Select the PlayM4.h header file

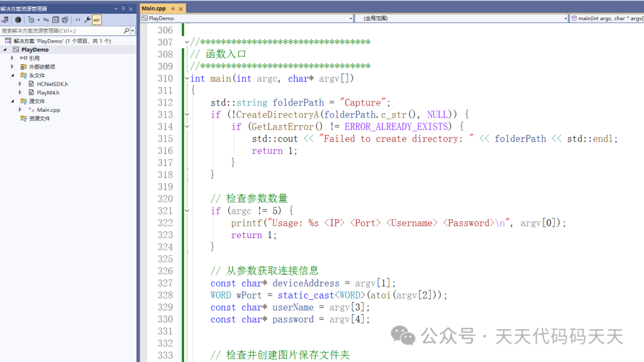(x=48, y=92)
